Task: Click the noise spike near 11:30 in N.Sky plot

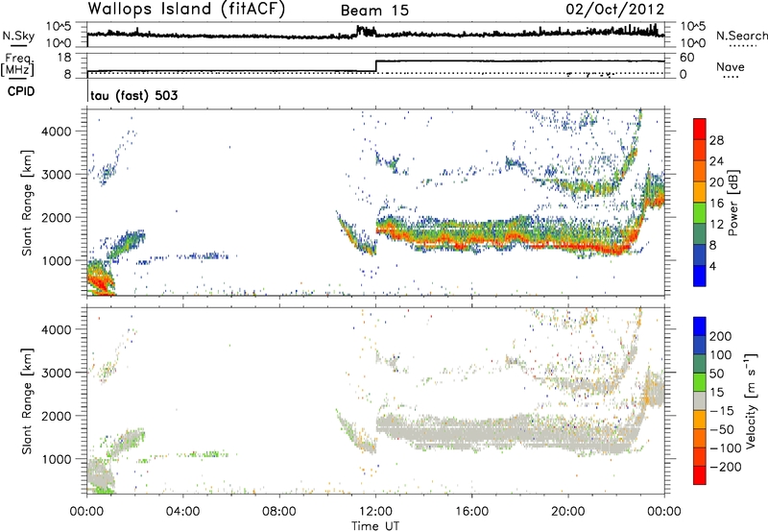Action: pos(366,31)
